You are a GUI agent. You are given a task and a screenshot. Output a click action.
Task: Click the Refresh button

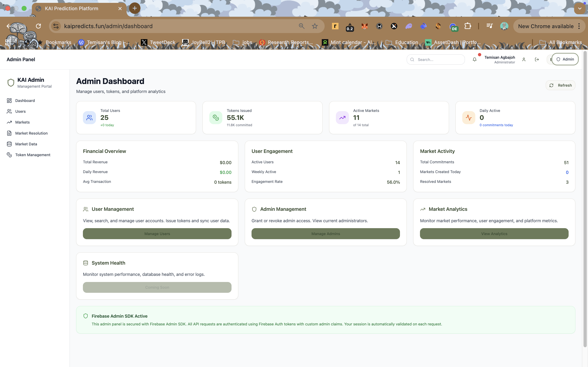[560, 85]
